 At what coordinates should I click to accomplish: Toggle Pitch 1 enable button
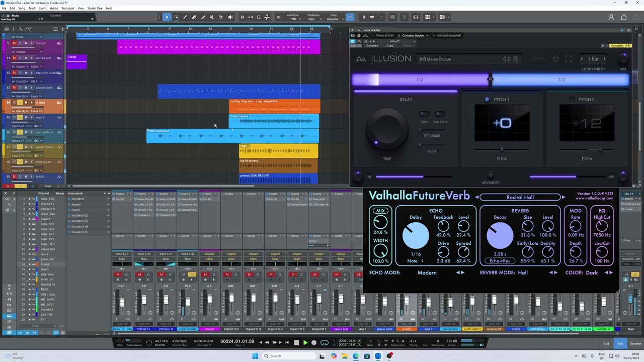[x=487, y=100]
